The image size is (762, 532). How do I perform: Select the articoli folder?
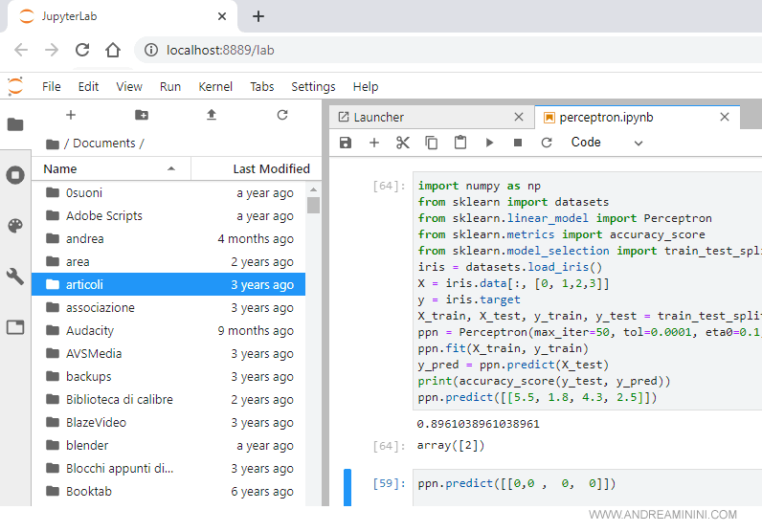[x=168, y=284]
